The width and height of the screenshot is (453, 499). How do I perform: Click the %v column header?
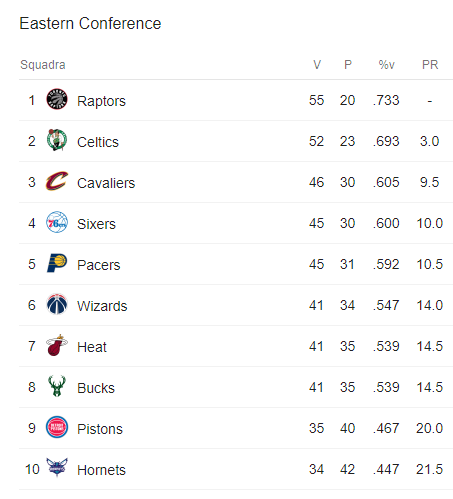coord(387,65)
